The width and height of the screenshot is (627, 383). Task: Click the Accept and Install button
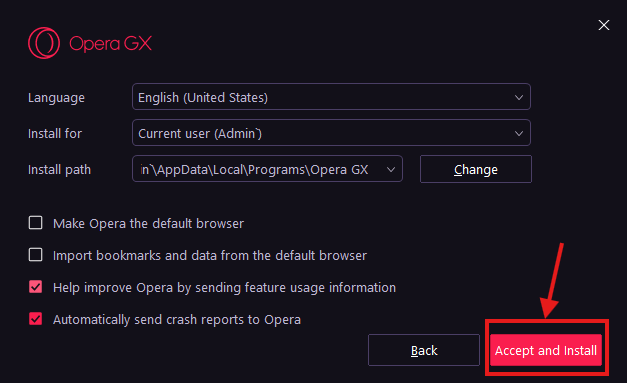[x=546, y=350]
